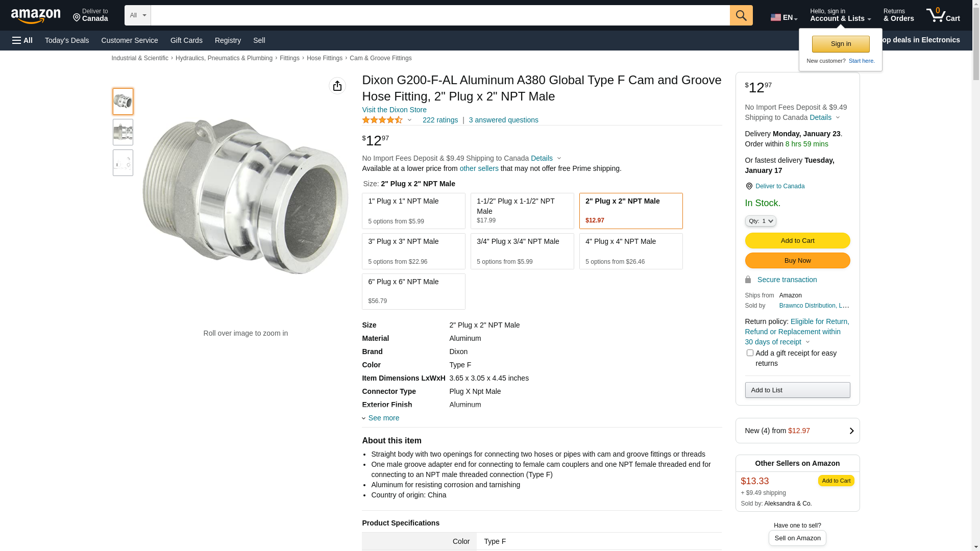
Task: Click into the Amazon search field
Action: (439, 15)
